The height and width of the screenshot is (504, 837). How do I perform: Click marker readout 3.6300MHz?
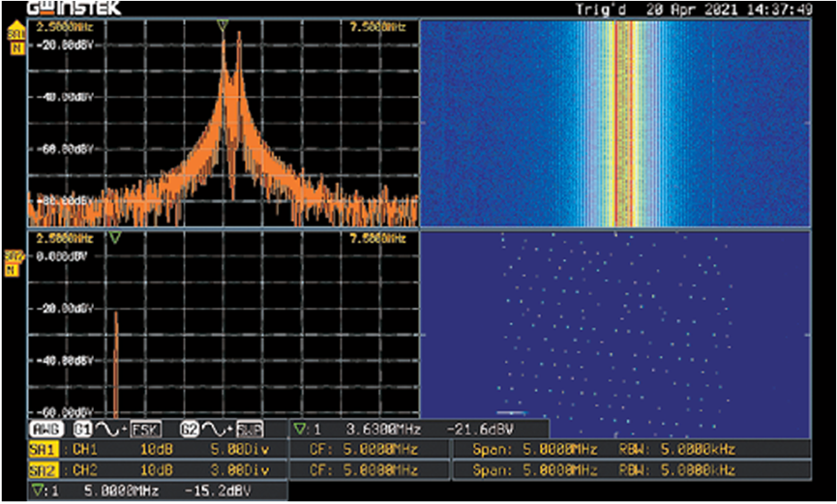click(383, 430)
